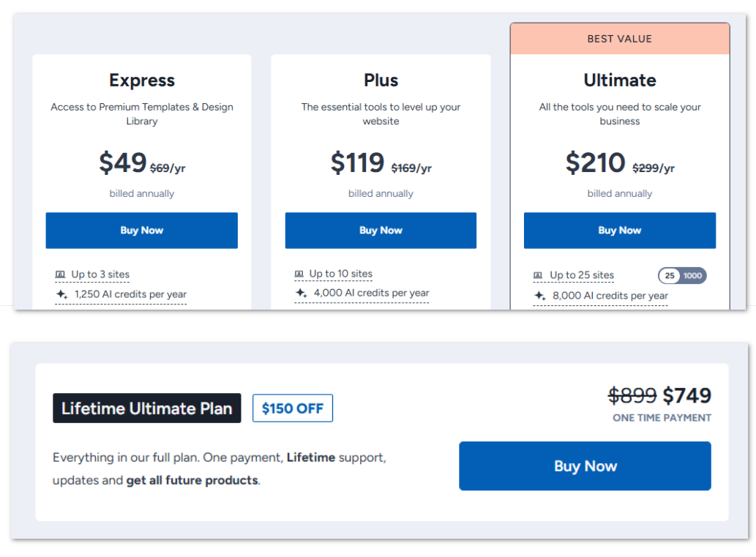Click the AI sparkle icon on Plus card
The height and width of the screenshot is (557, 756).
(x=301, y=294)
